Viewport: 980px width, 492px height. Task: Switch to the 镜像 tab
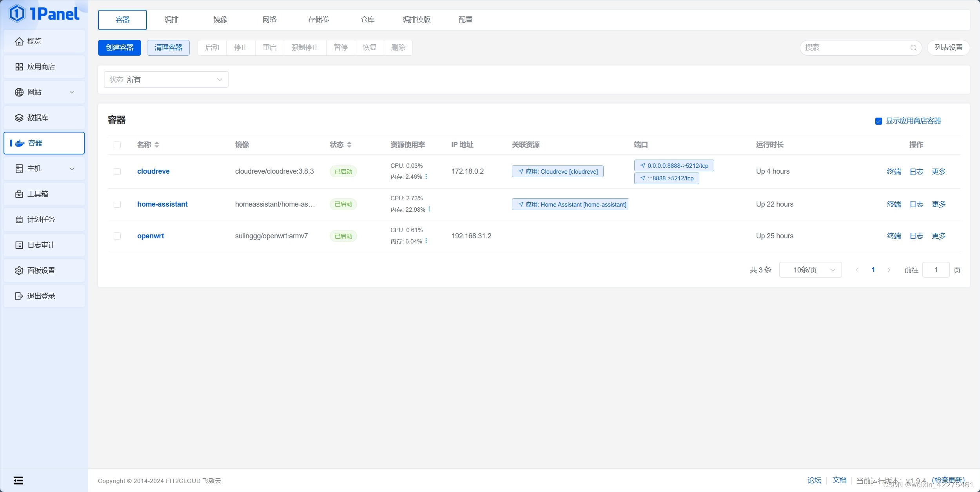[220, 19]
